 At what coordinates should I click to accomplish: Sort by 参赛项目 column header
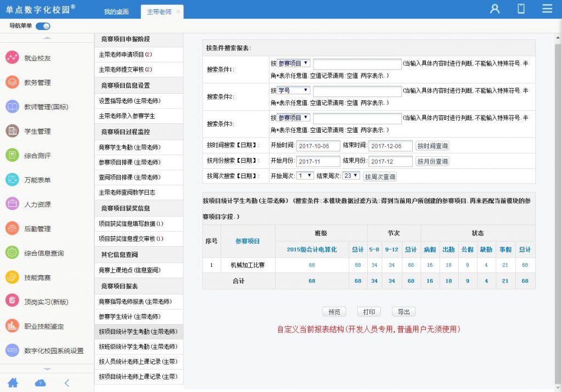click(248, 241)
